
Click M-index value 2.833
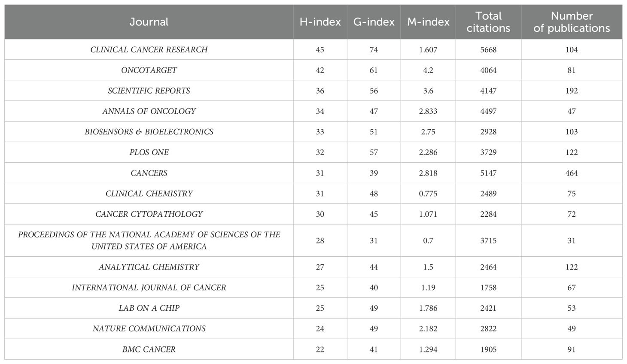click(428, 112)
